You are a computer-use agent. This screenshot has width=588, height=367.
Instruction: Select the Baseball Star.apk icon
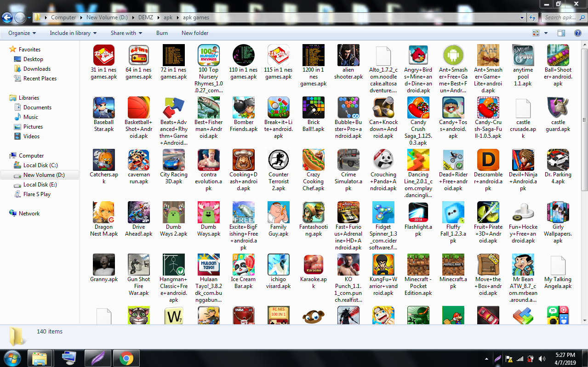(103, 107)
